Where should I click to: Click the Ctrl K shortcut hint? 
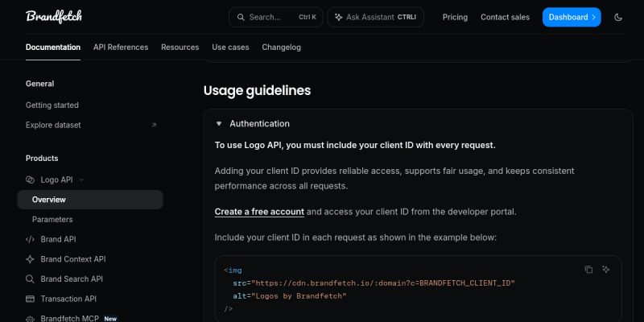tap(308, 17)
